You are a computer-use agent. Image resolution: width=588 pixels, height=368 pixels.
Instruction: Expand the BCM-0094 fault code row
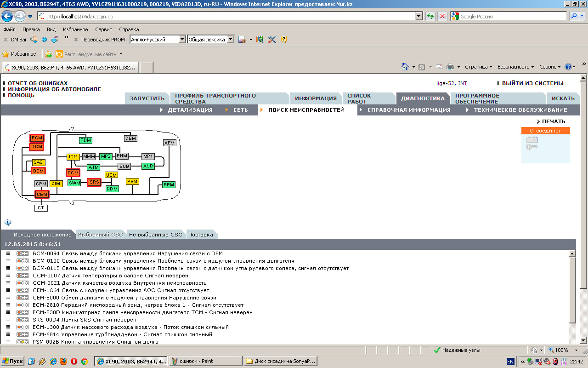tap(8, 253)
